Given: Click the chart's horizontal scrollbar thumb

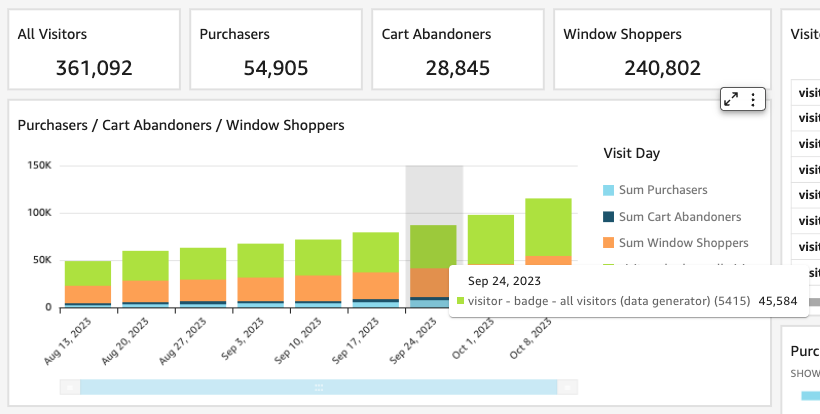Looking at the screenshot, I should [x=318, y=386].
